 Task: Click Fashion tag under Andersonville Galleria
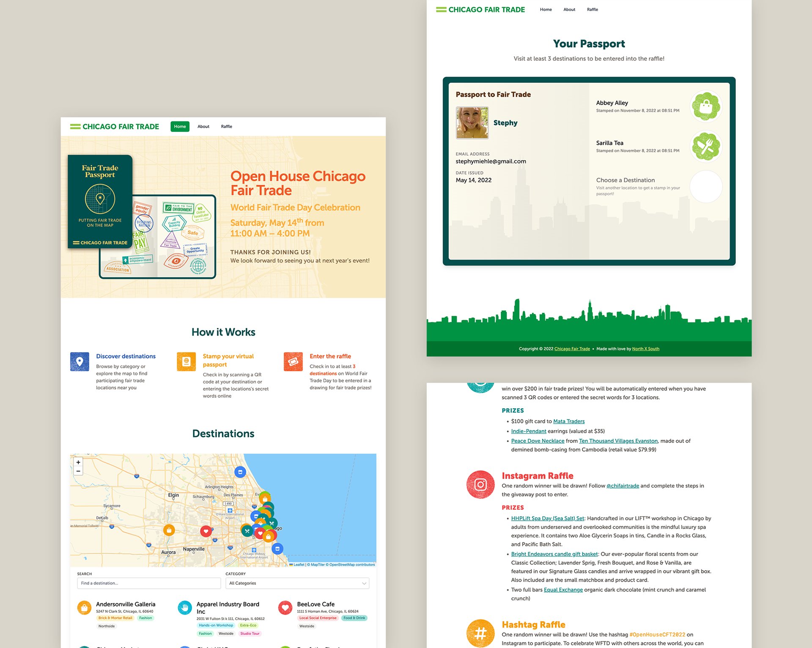click(145, 618)
